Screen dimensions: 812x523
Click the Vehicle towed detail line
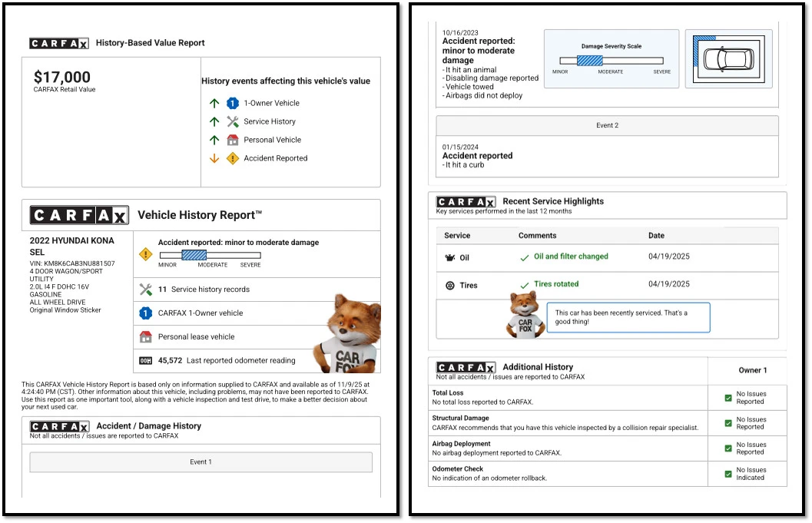[x=468, y=87]
